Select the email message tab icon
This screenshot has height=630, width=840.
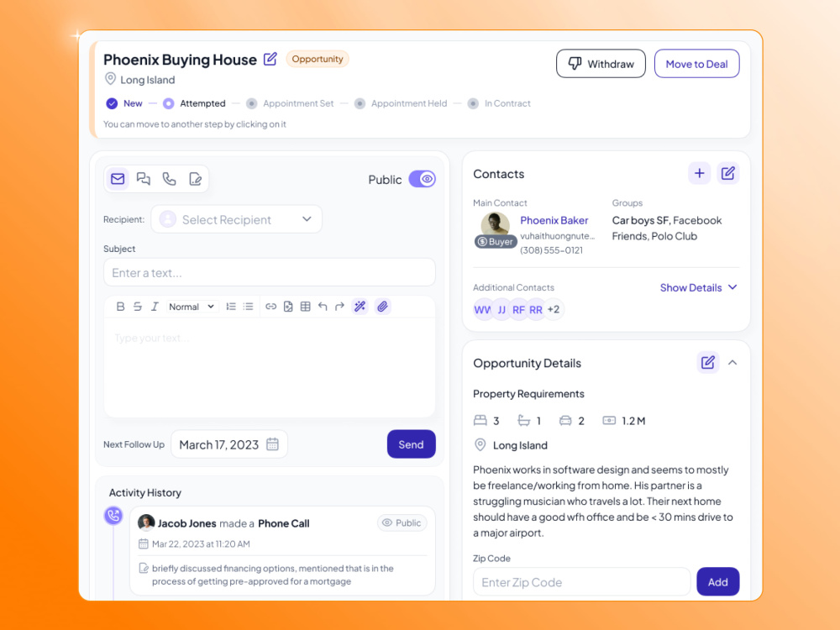(x=118, y=179)
